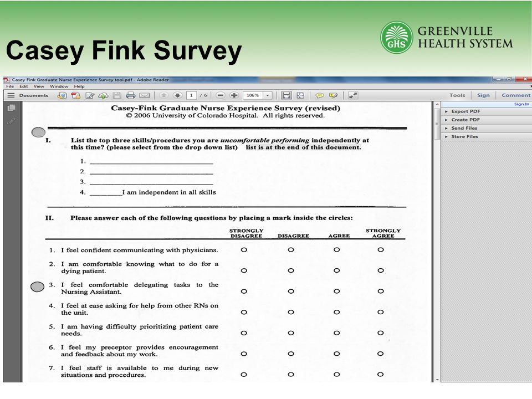Click the edit/sign document pencil icon

tap(90, 95)
